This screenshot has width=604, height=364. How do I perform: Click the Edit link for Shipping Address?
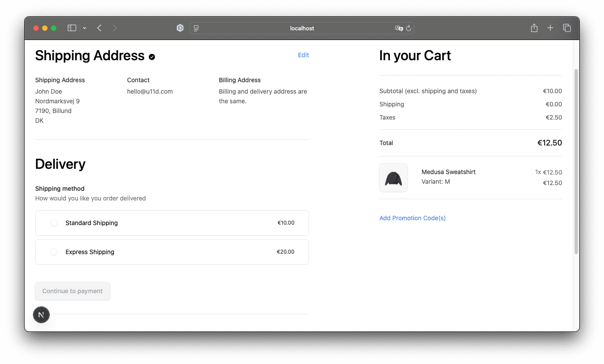pyautogui.click(x=303, y=55)
